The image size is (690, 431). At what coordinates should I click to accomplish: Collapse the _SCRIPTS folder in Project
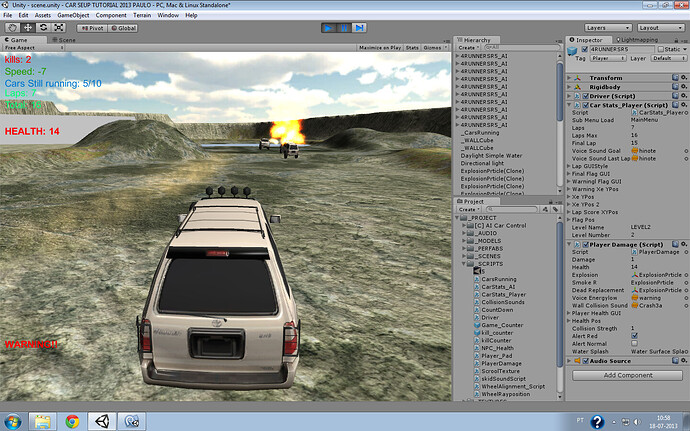(x=464, y=264)
